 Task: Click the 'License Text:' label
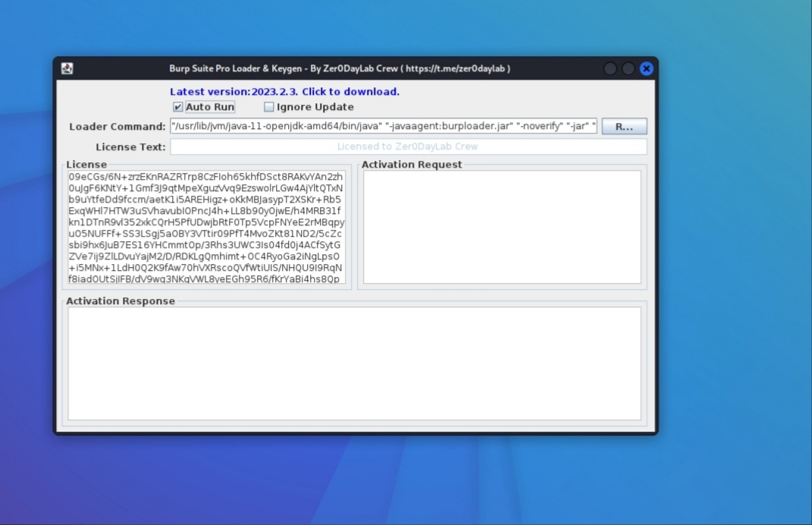click(x=130, y=147)
